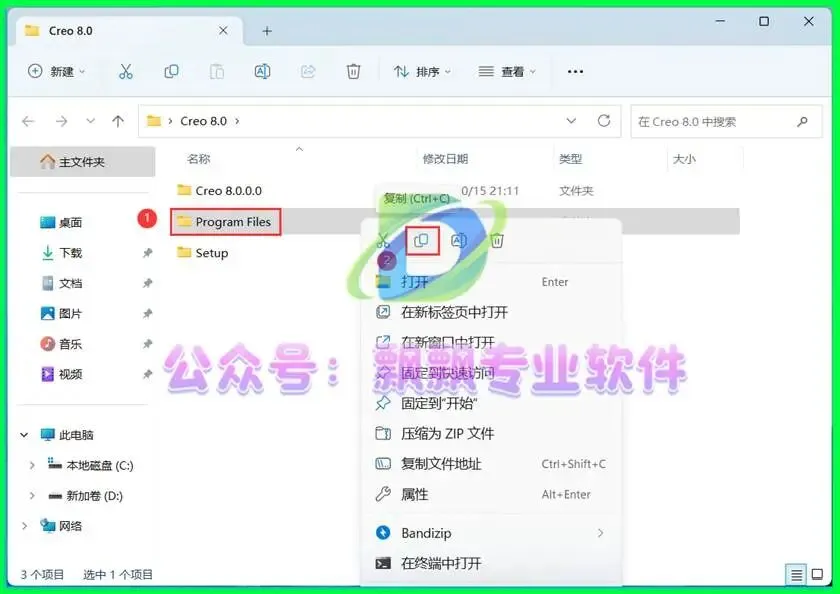The height and width of the screenshot is (594, 840).
Task: Sort by the 大小 column header
Action: coord(684,159)
